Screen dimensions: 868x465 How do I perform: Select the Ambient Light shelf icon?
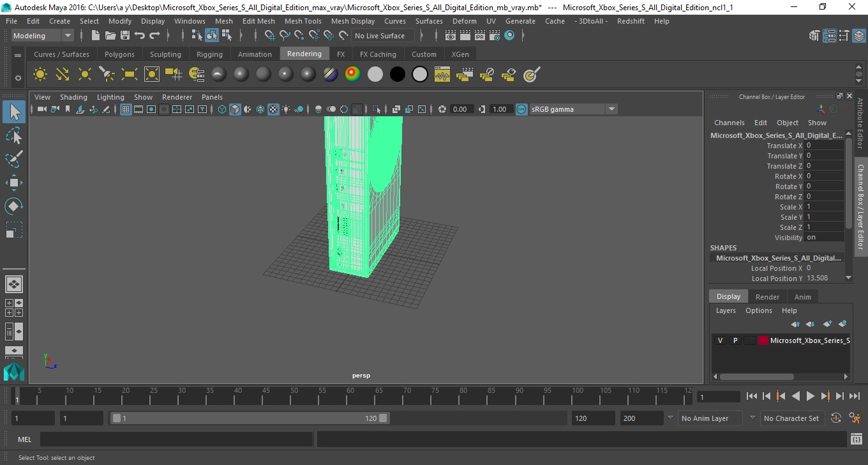pos(40,75)
